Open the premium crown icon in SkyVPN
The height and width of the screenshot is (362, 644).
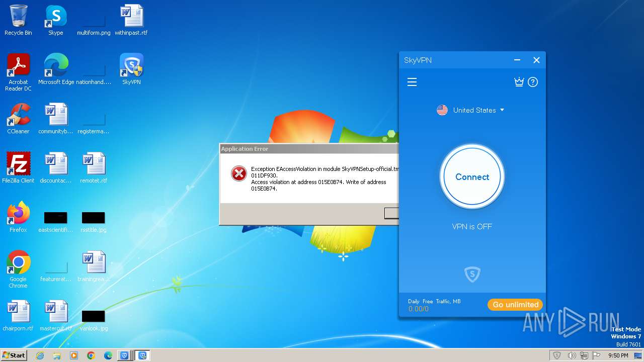coord(519,82)
